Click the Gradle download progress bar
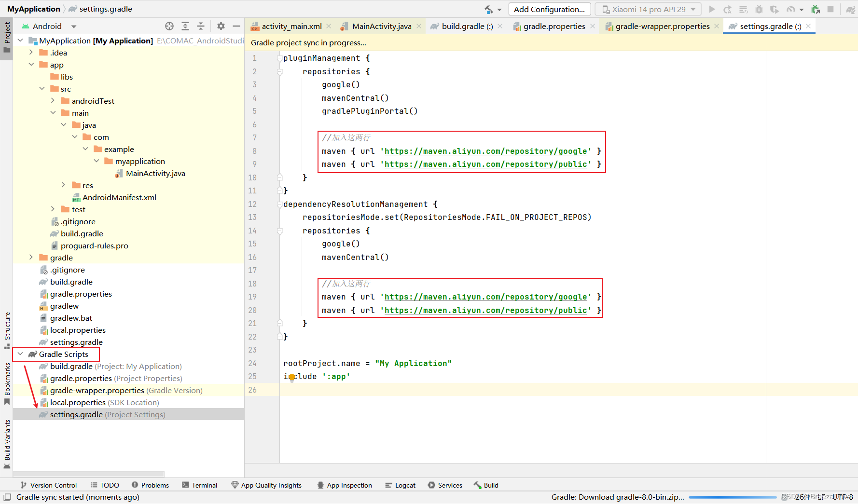 pos(733,497)
